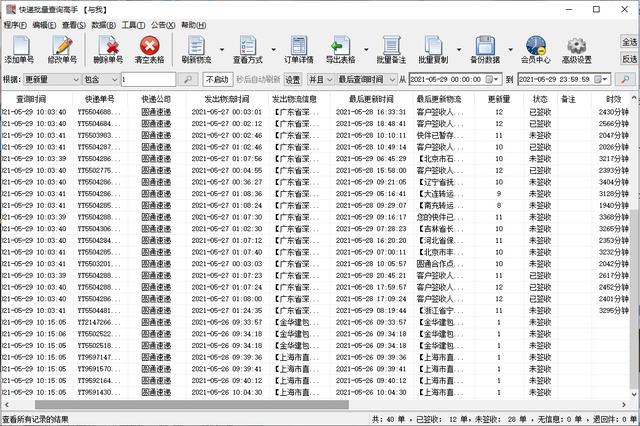Click the horizontal scrollbar right arrow
Viewport: 640px width, 426px height.
click(x=624, y=405)
